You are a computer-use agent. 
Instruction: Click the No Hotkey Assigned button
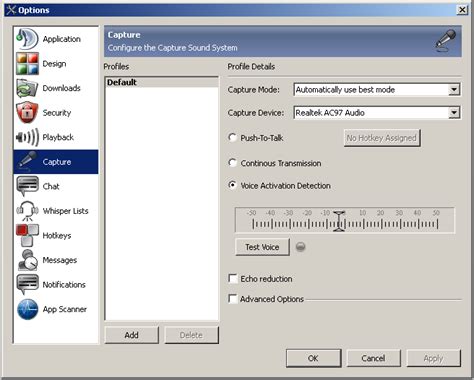tap(382, 138)
